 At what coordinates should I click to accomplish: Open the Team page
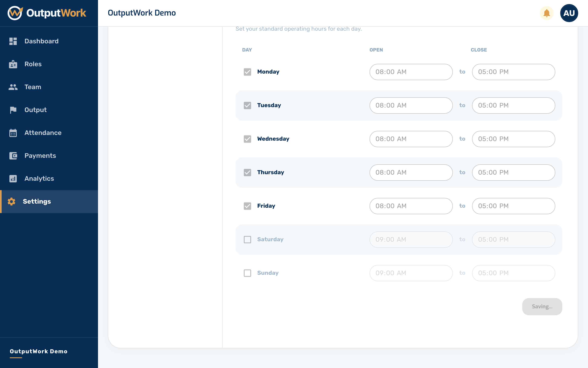(49, 87)
